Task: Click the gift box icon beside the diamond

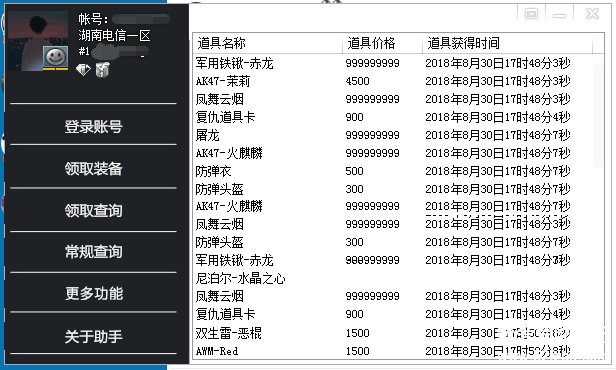Action: coord(103,70)
